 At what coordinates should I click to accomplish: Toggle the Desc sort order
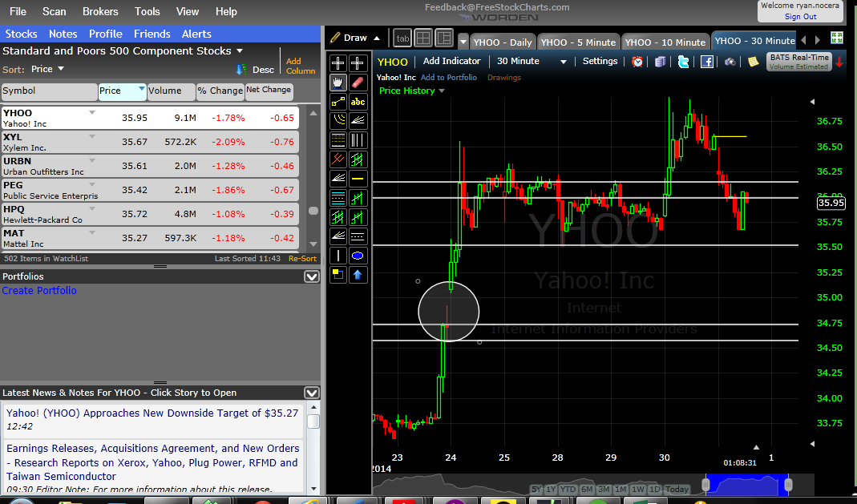[x=256, y=70]
